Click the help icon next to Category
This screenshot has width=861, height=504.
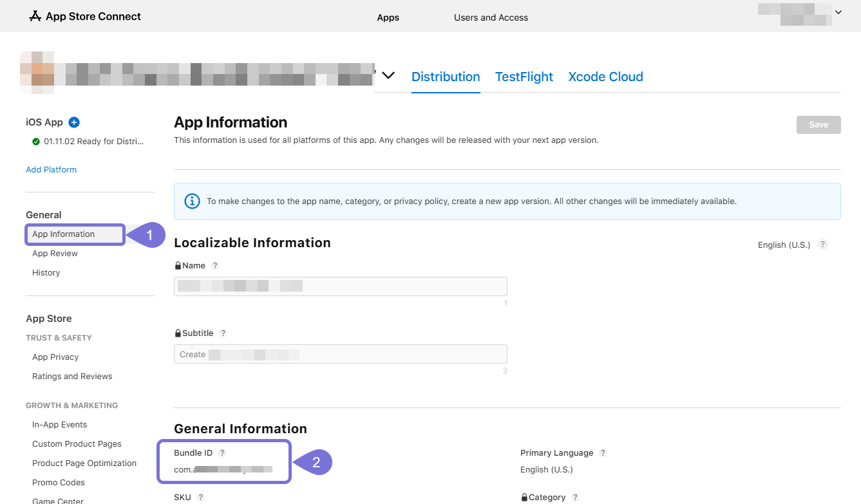[575, 498]
